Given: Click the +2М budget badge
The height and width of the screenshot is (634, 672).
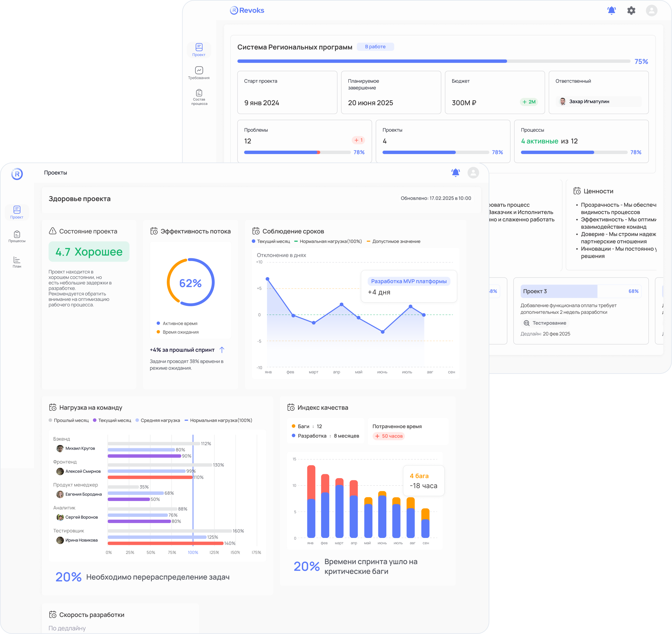Looking at the screenshot, I should coord(529,102).
